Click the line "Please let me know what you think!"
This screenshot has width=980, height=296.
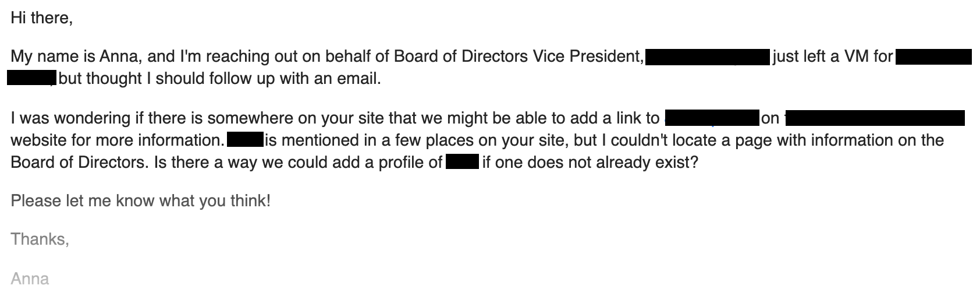[x=141, y=202]
